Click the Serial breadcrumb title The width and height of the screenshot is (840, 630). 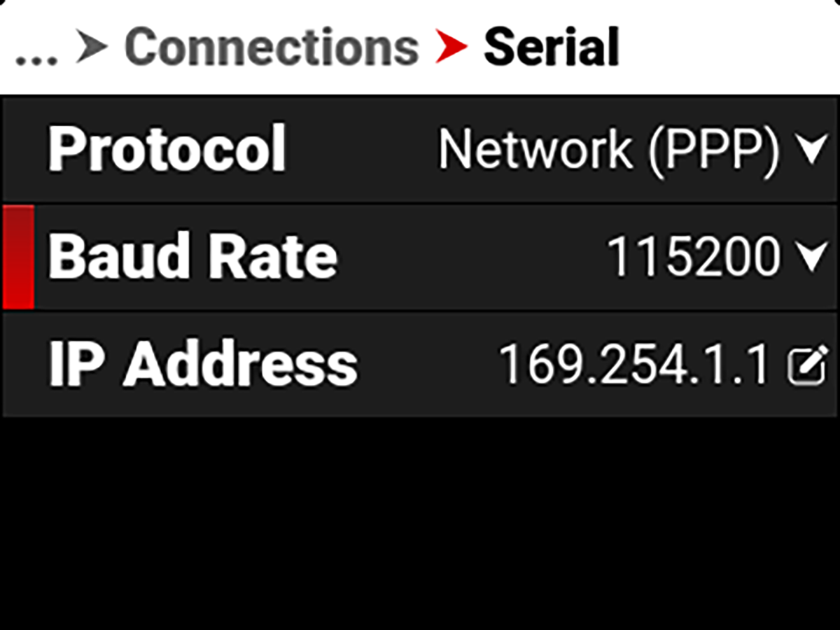pyautogui.click(x=552, y=48)
